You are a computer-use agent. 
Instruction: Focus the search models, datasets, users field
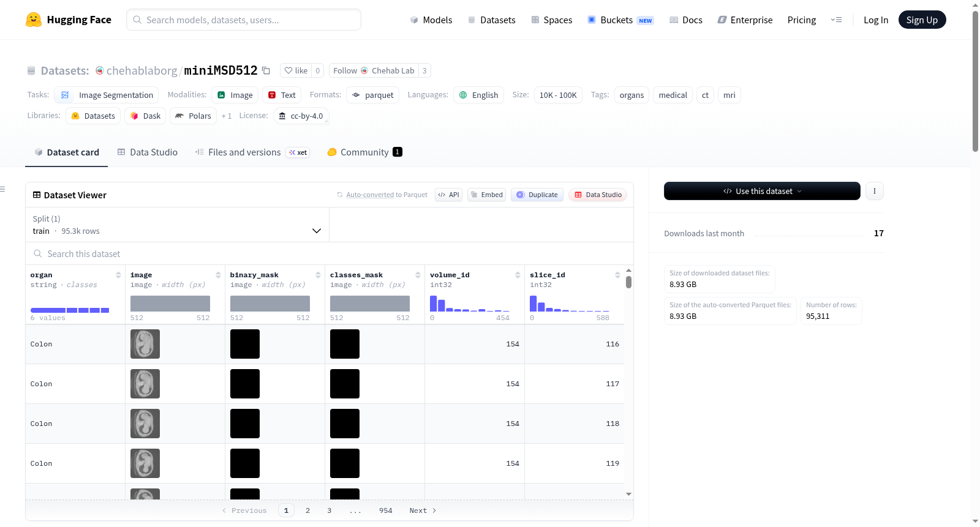[244, 20]
